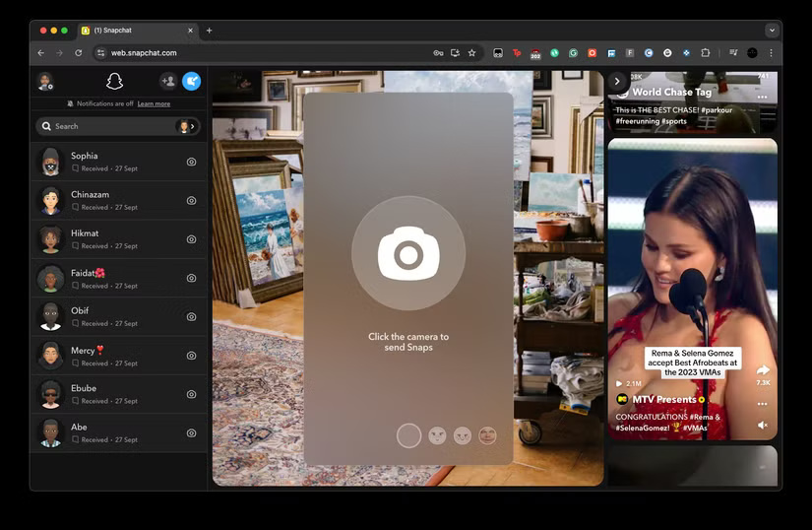The height and width of the screenshot is (530, 812).
Task: Select the second face lens
Action: click(463, 435)
